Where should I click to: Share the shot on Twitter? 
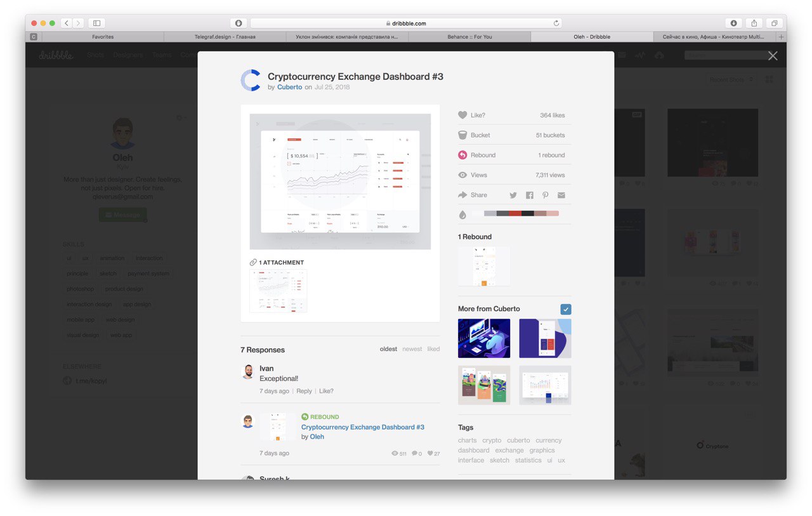point(513,195)
